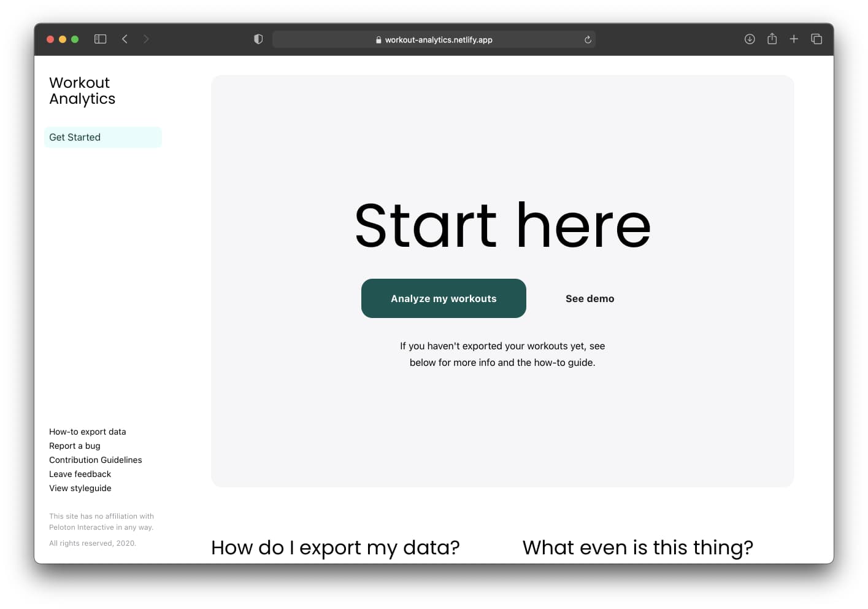Minimize the window with the yellow button
Image resolution: width=868 pixels, height=609 pixels.
(63, 39)
